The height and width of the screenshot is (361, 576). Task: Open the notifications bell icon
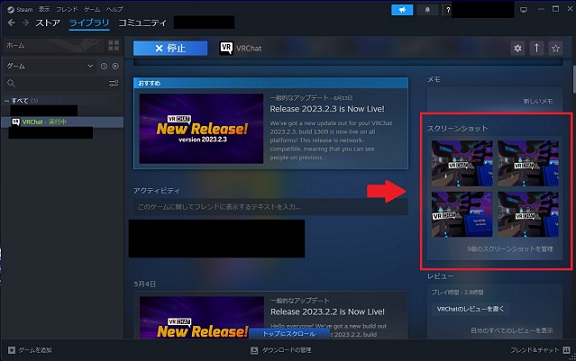click(427, 10)
